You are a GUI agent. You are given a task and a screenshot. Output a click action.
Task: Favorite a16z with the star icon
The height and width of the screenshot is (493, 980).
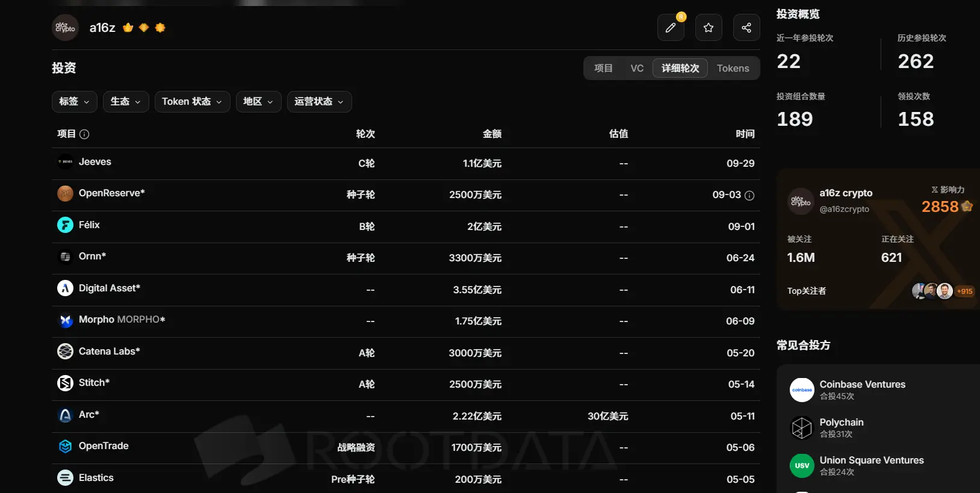(x=709, y=28)
